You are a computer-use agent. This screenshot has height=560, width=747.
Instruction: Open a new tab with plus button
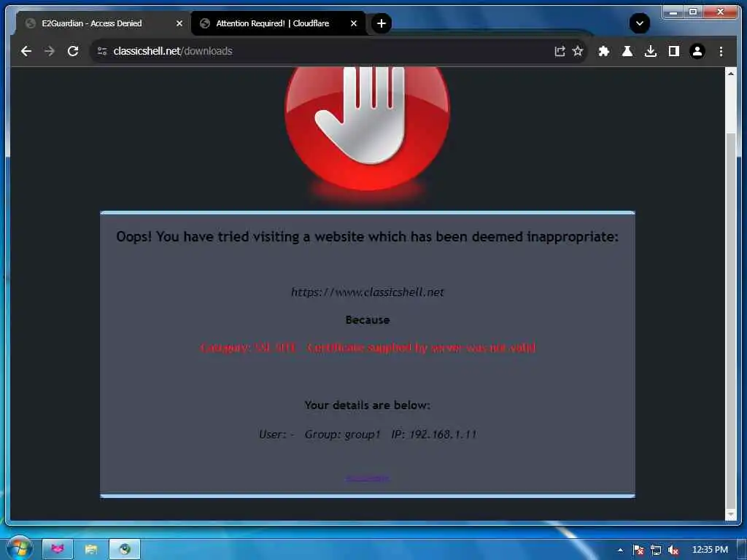381,23
